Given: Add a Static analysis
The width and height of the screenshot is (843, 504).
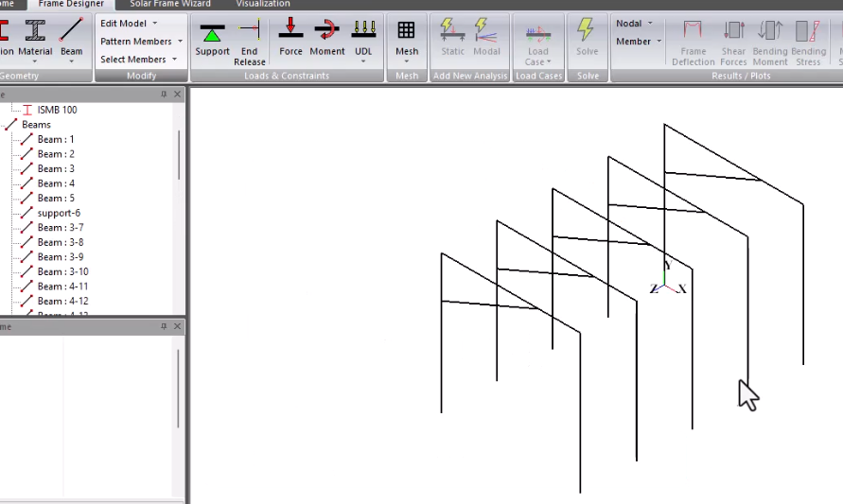Looking at the screenshot, I should (x=452, y=37).
